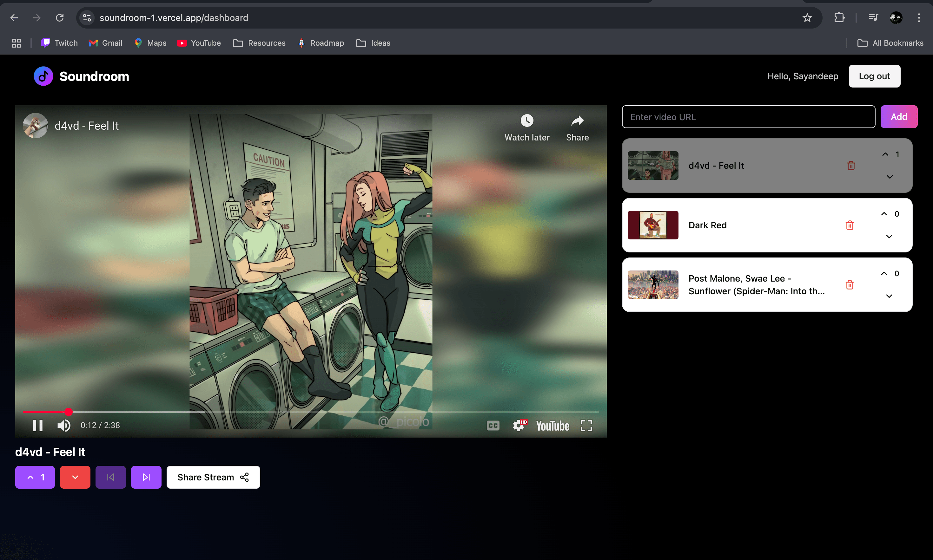Viewport: 933px width, 560px height.
Task: Open the apps grid in bookmarks bar
Action: 16,43
